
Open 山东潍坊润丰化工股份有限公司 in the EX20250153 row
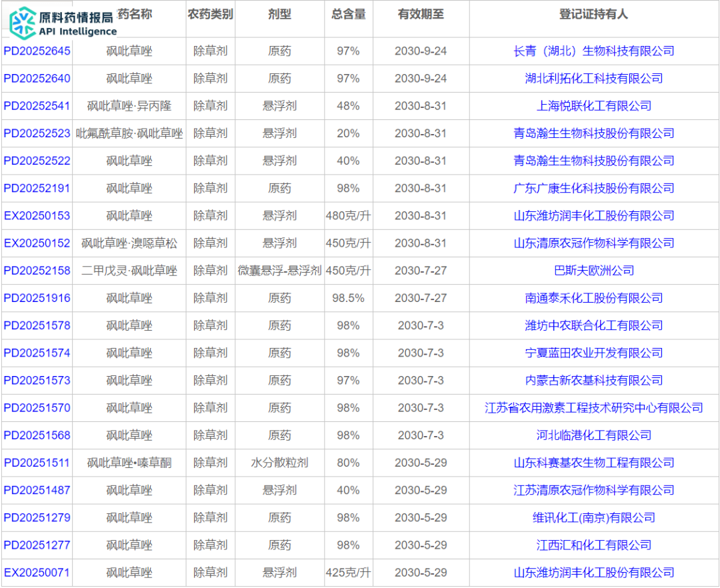click(x=594, y=216)
